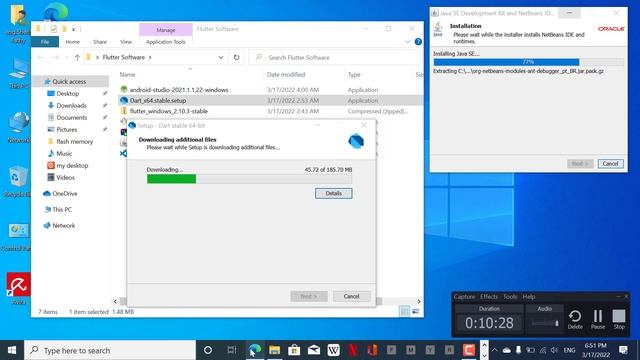Open address bar history dropdown
This screenshot has width=640, height=360.
click(221, 58)
